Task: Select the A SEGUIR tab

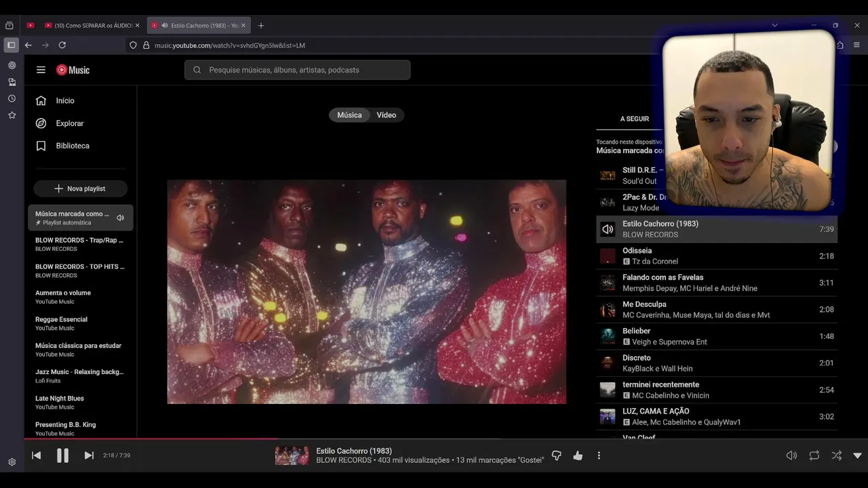Action: coord(635,119)
